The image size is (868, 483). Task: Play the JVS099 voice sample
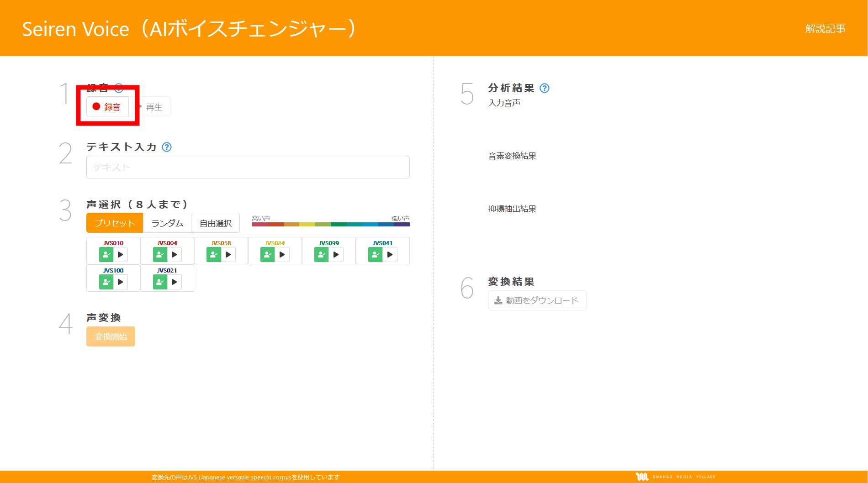336,255
